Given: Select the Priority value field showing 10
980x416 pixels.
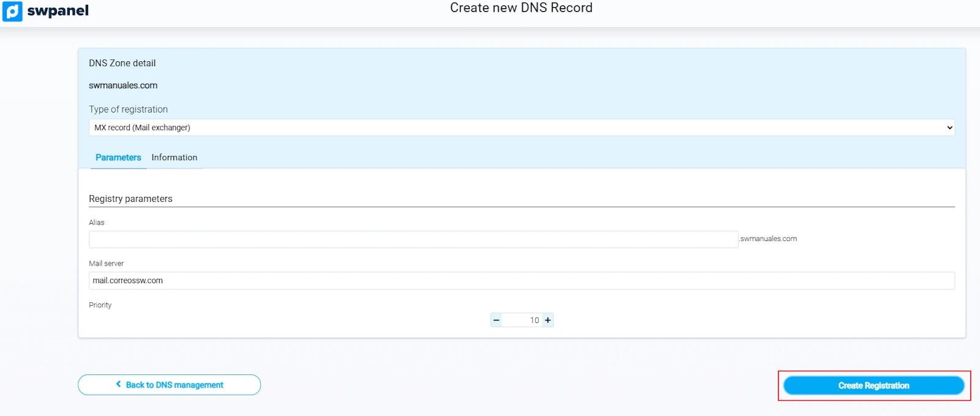Looking at the screenshot, I should 522,320.
